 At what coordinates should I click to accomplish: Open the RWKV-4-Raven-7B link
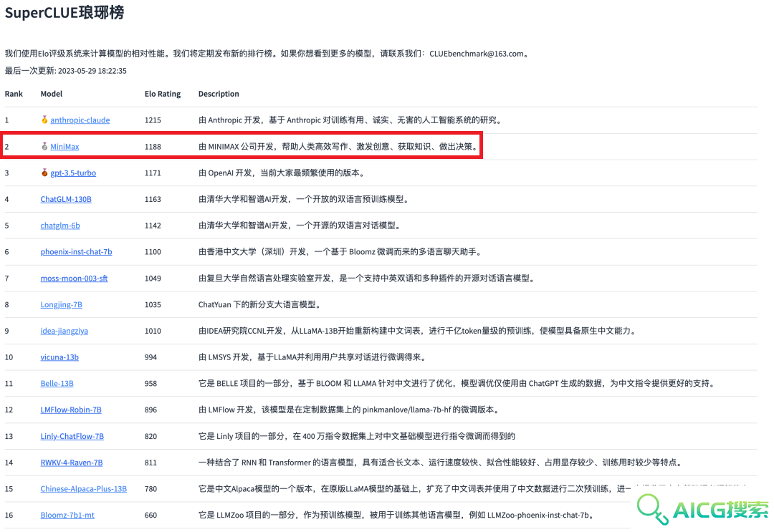click(72, 463)
